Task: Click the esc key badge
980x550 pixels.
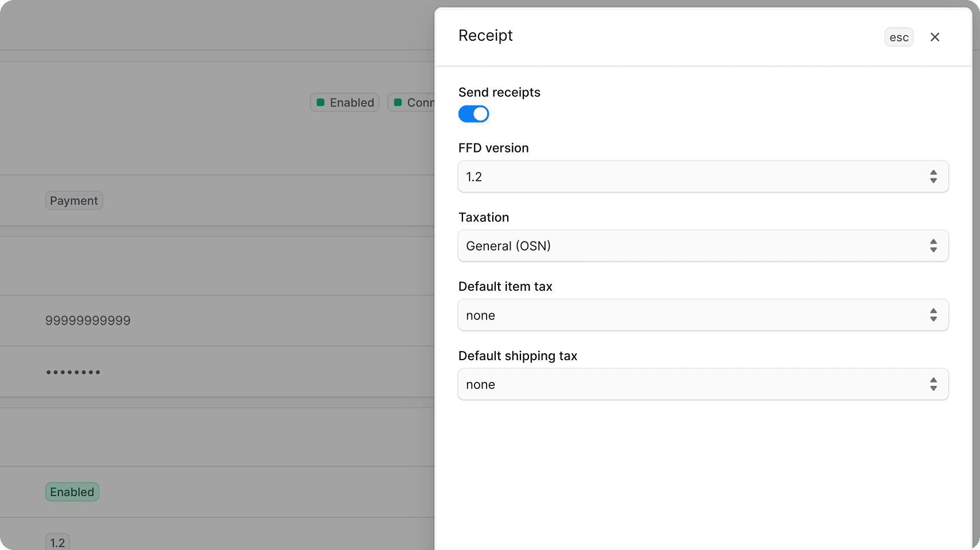Action: pyautogui.click(x=899, y=37)
